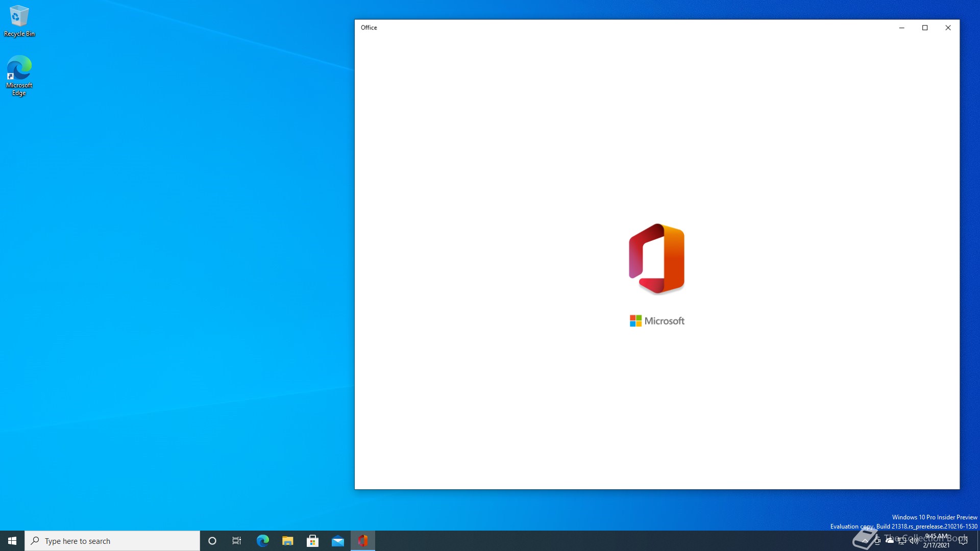Open the Mail app from the taskbar
This screenshot has width=980, height=551.
(337, 541)
